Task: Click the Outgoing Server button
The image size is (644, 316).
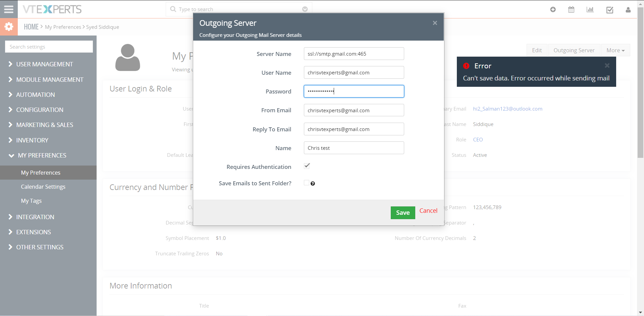Action: [574, 50]
